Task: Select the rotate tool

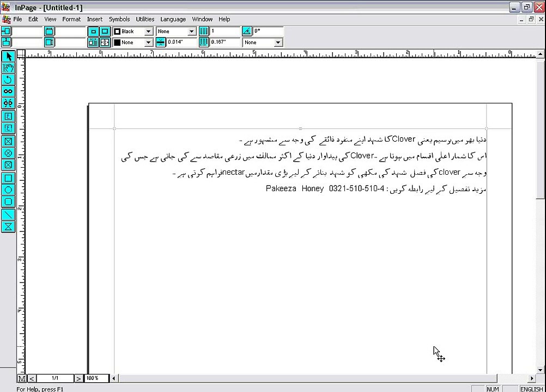Action: [8, 79]
